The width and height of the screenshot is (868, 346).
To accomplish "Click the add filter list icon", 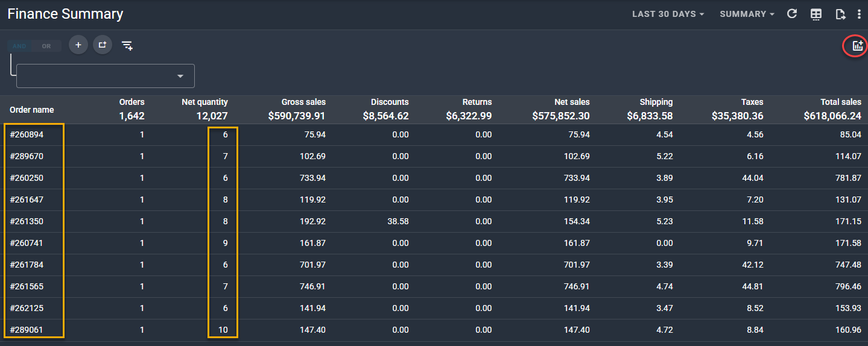I will pos(127,46).
